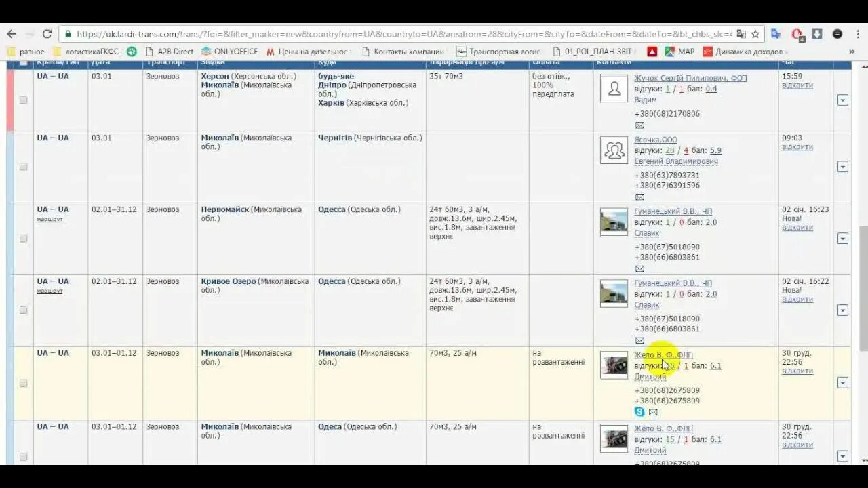Viewport: 868px width, 488px height.
Task: Expand dropdown arrow in 02 січ. 16:22 row
Action: pos(842,310)
